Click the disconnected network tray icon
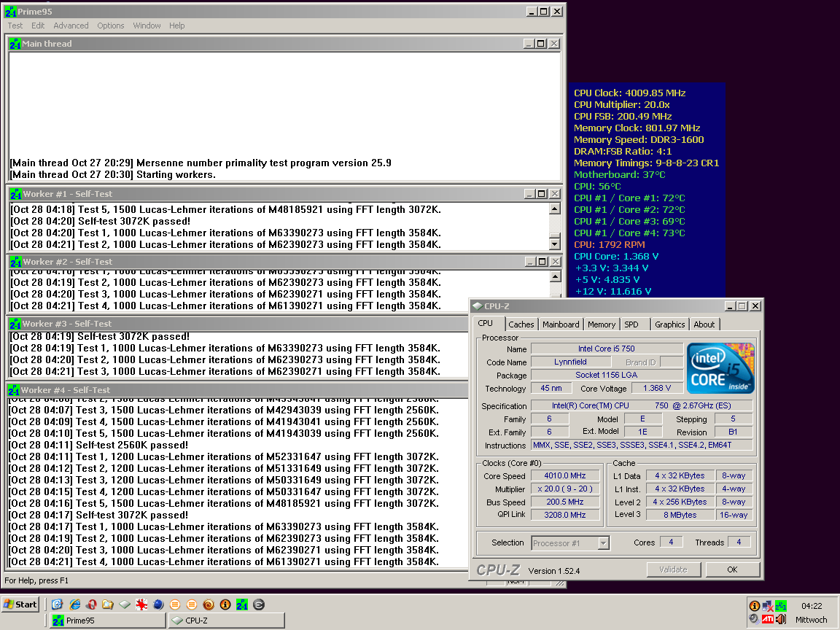The image size is (840, 630). 768,606
